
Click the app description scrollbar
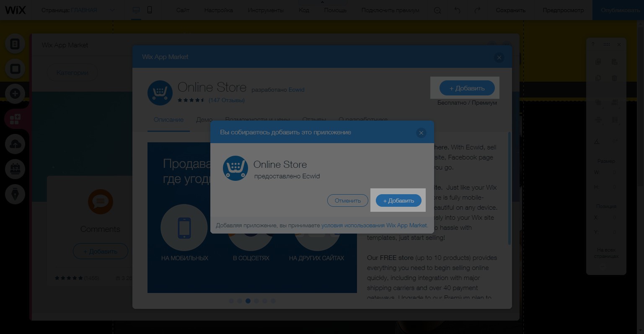510,188
